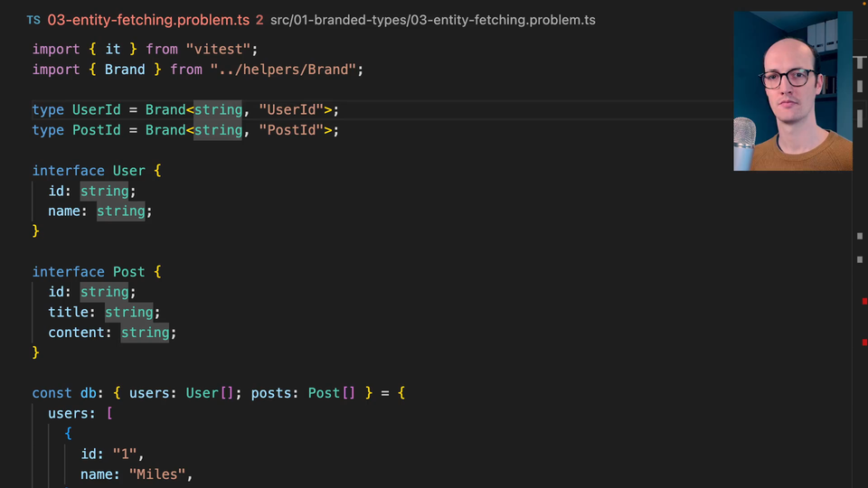Image resolution: width=868 pixels, height=488 pixels.
Task: Click the upper red error marker in the scrollbar
Action: [x=864, y=301]
